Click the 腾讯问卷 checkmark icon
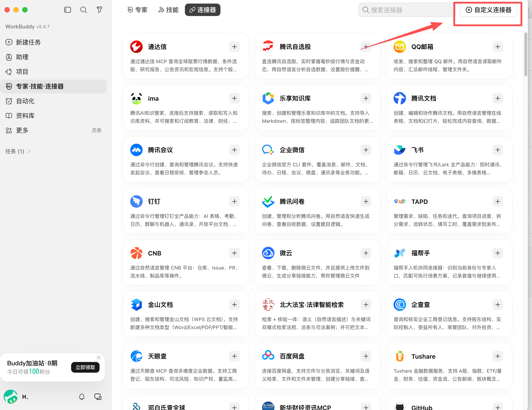The height and width of the screenshot is (410, 532). click(268, 201)
